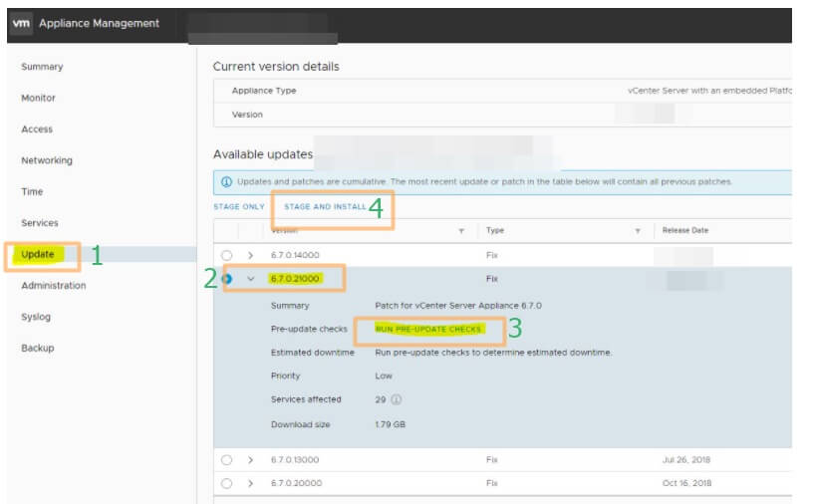Open the Version column filter icon
The image size is (813, 504).
point(461,231)
